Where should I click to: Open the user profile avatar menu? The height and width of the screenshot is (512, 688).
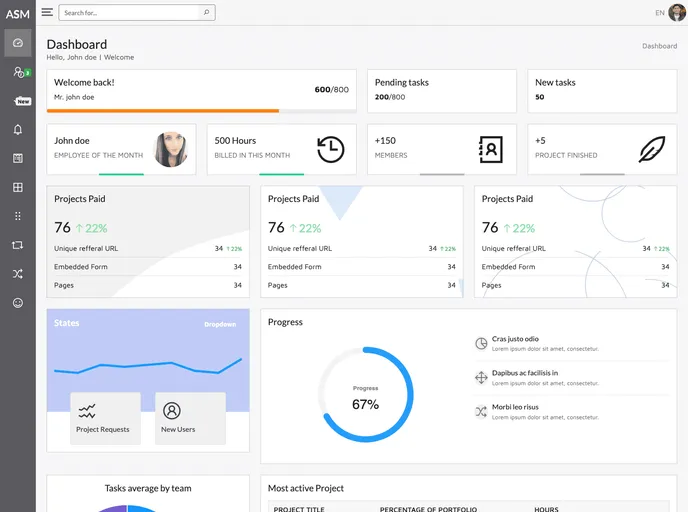[677, 13]
